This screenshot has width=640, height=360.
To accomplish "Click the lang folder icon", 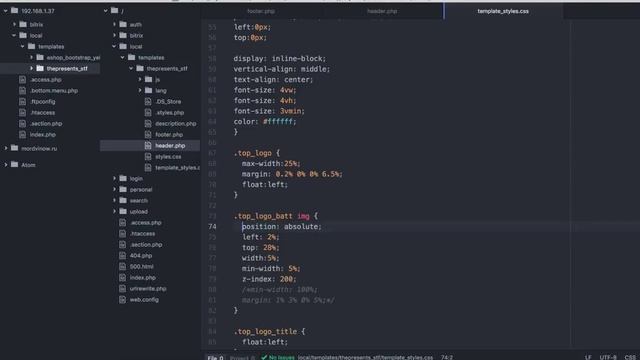I will 149,91.
